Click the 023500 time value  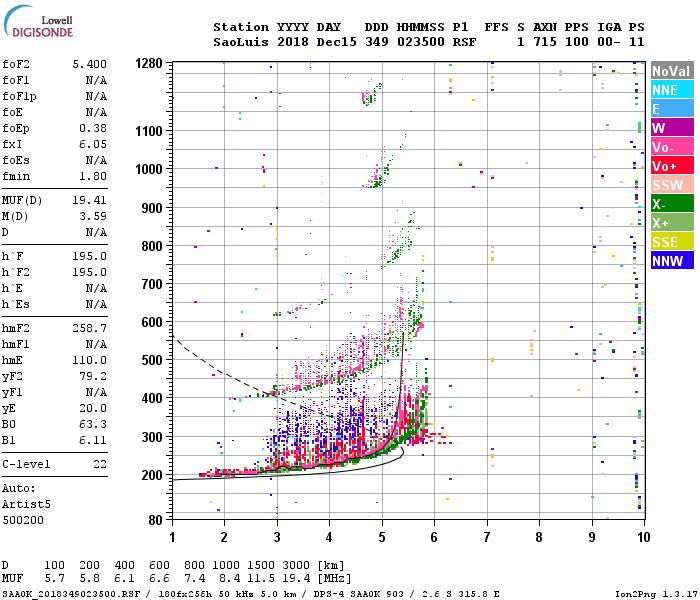[x=421, y=42]
